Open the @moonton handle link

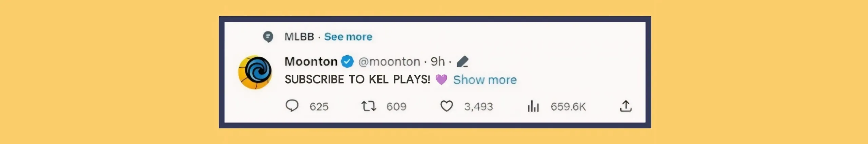(x=389, y=61)
